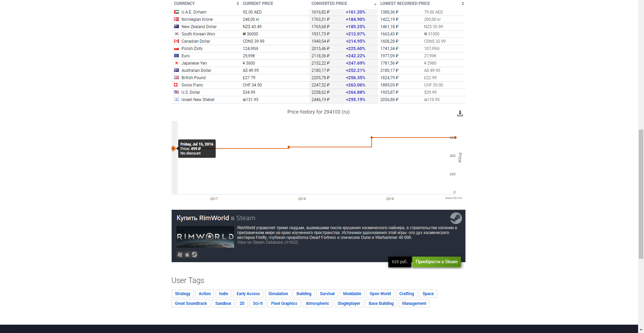Screen dimensions: 644x333
Task: Click the scrollbar down arrow
Action: coord(641,330)
